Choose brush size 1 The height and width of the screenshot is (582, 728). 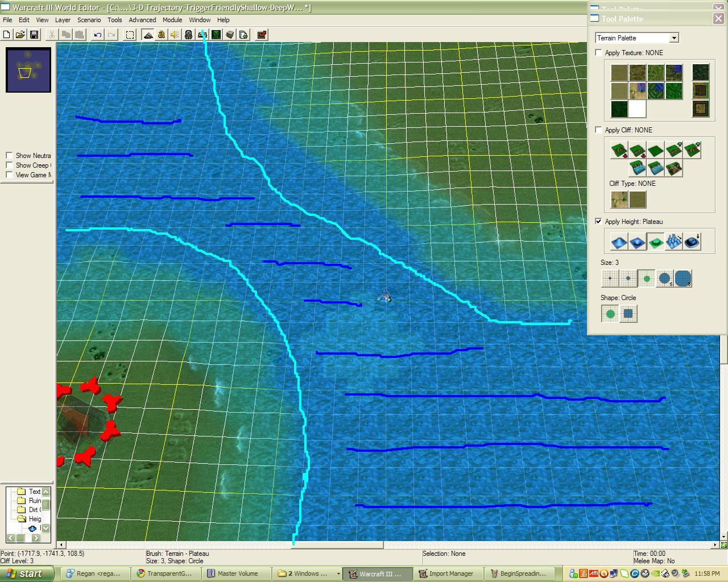pos(610,278)
